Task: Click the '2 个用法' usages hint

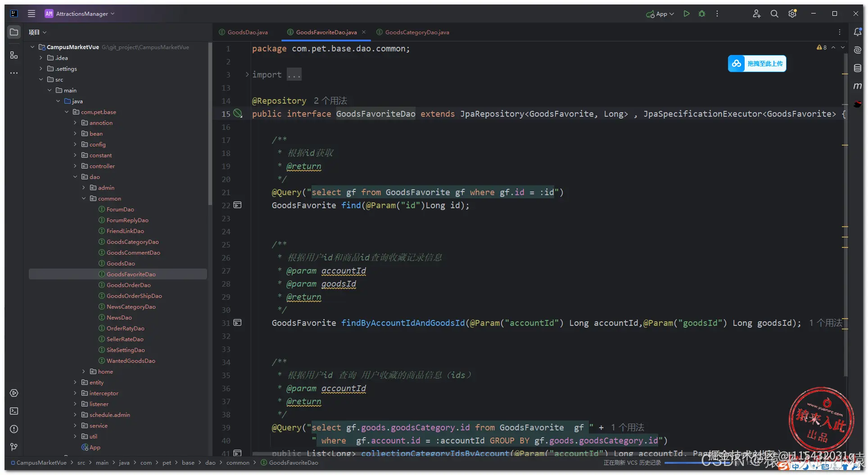Action: point(330,100)
